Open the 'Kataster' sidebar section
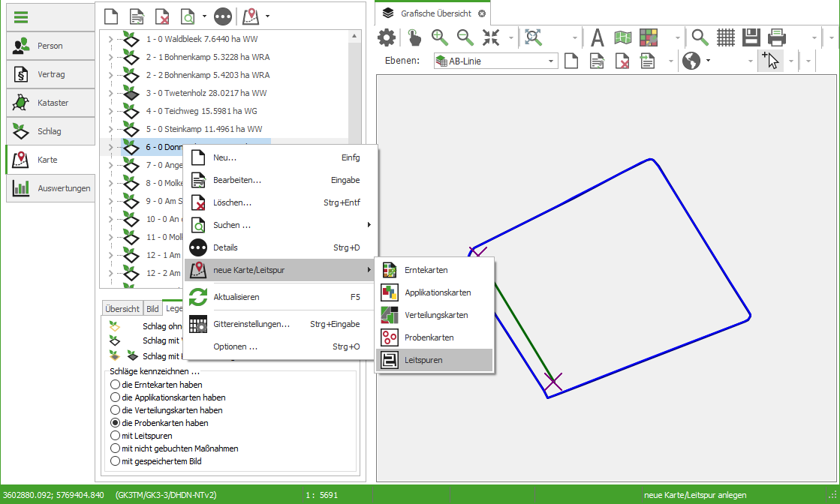Viewport: 840px width, 504px height. [x=51, y=103]
